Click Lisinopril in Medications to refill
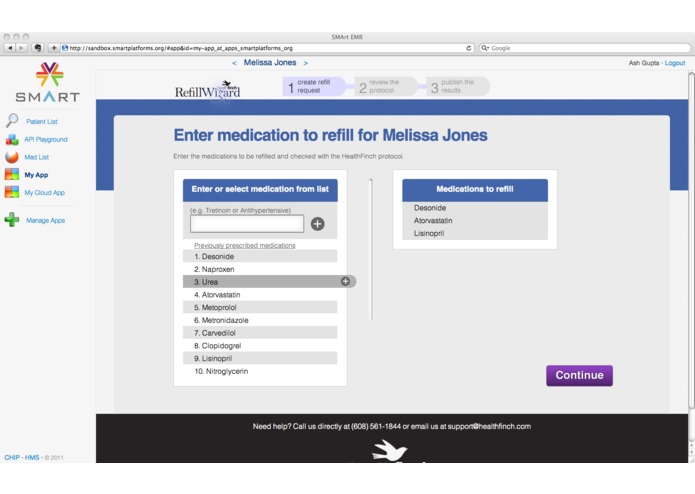The width and height of the screenshot is (695, 494). click(x=429, y=233)
